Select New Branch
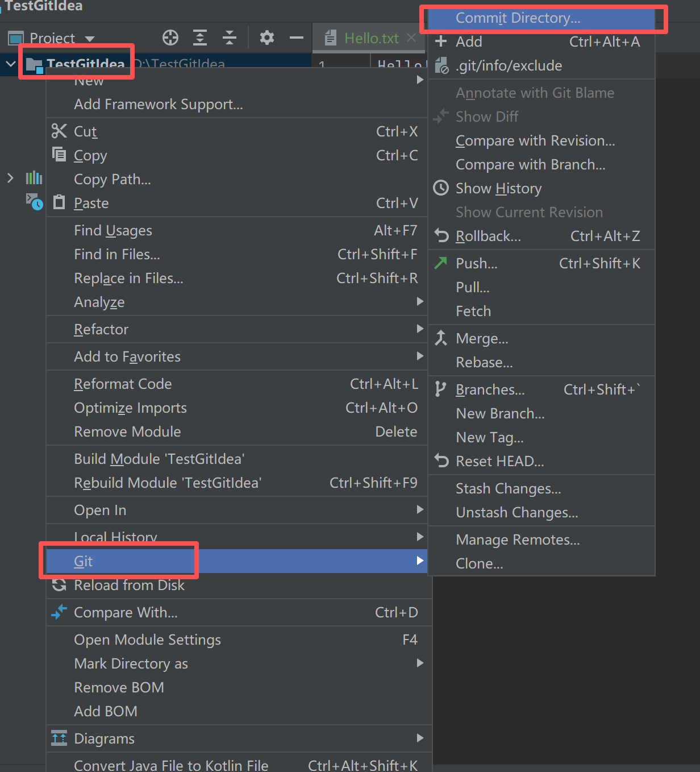700x772 pixels. [541, 413]
